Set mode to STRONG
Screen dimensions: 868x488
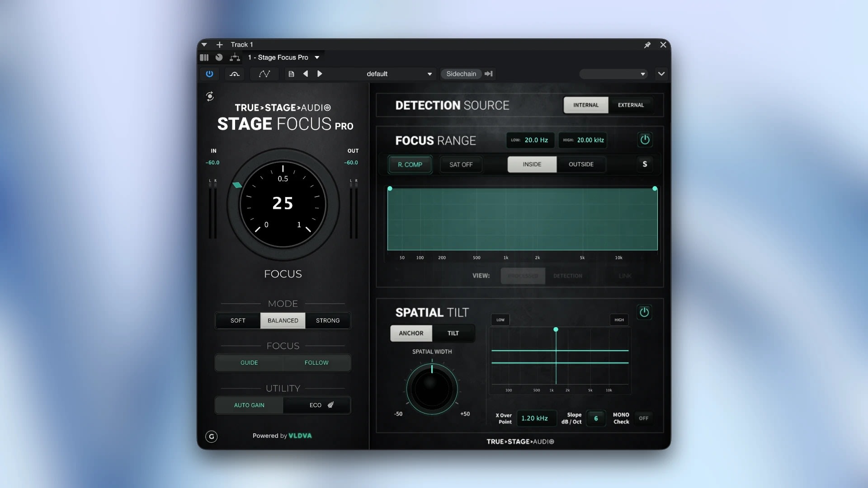(328, 321)
